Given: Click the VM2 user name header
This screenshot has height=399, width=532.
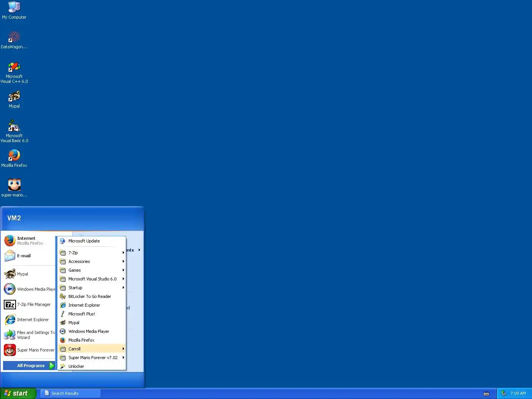Looking at the screenshot, I should pyautogui.click(x=14, y=218).
